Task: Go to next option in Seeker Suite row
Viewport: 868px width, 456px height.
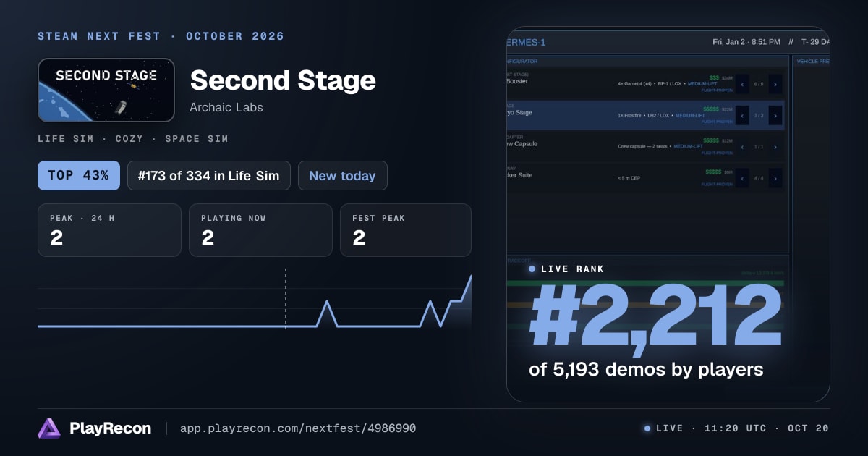Action: pos(775,178)
